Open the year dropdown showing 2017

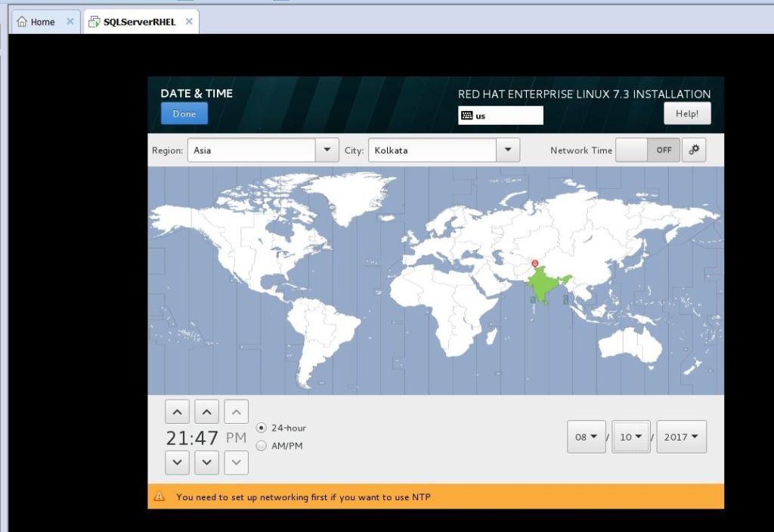tap(681, 437)
